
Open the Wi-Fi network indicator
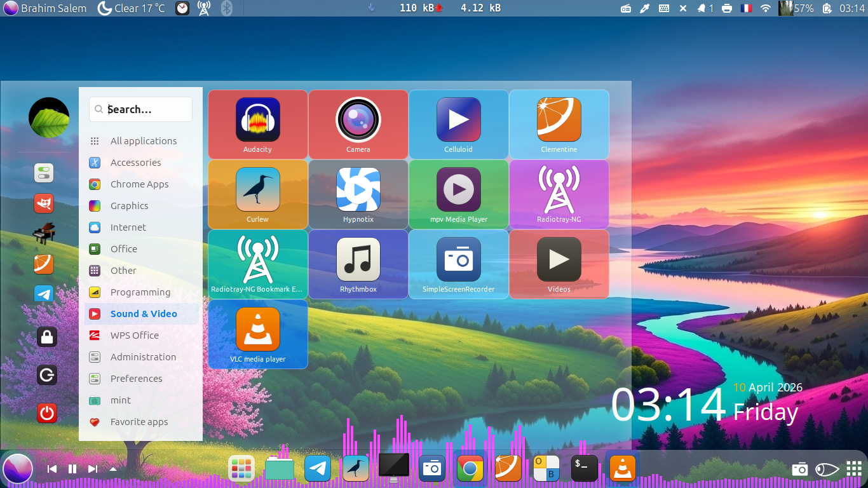[x=766, y=8]
